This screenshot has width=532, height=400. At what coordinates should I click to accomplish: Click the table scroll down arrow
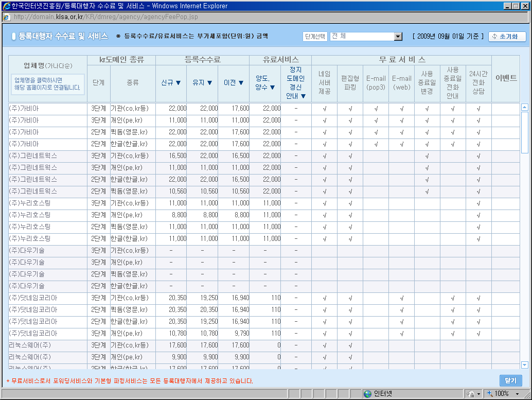click(524, 365)
